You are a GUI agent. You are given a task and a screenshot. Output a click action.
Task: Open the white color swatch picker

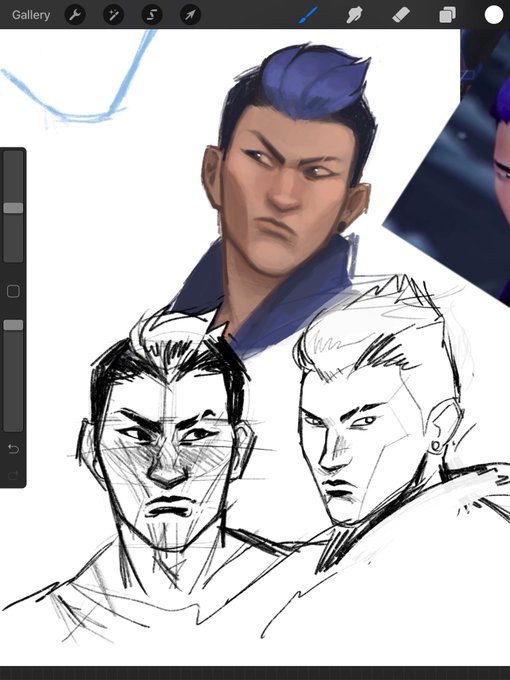494,15
